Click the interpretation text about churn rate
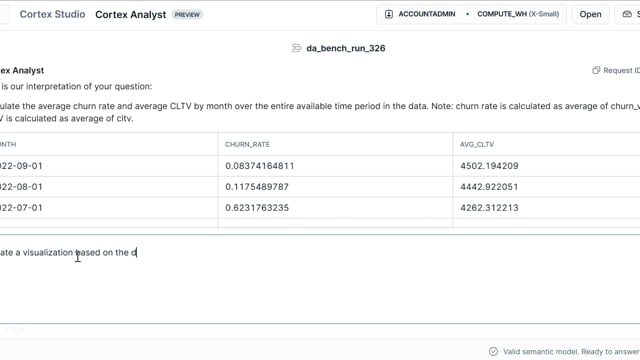 click(320, 112)
